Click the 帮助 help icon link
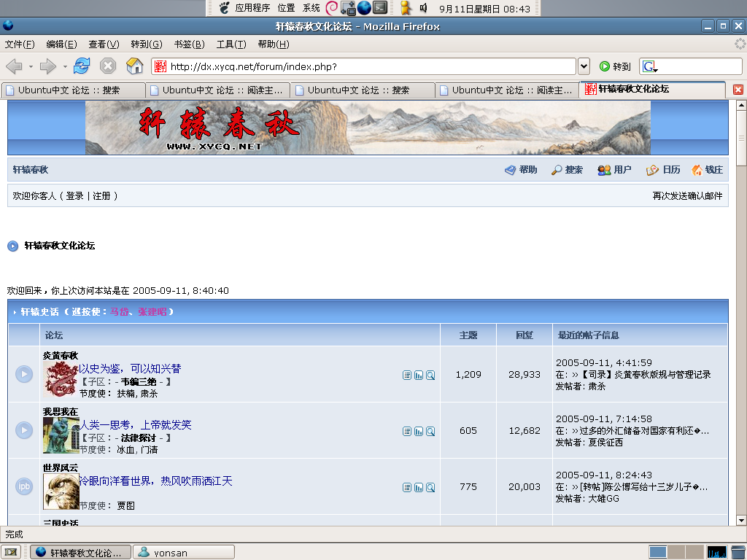This screenshot has width=747, height=560. [x=521, y=169]
